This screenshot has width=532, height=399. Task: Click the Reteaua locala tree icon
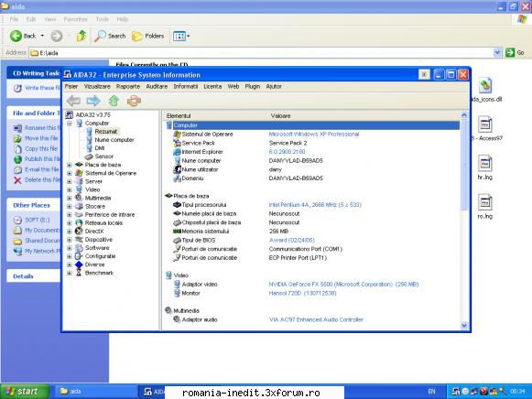pyautogui.click(x=79, y=222)
